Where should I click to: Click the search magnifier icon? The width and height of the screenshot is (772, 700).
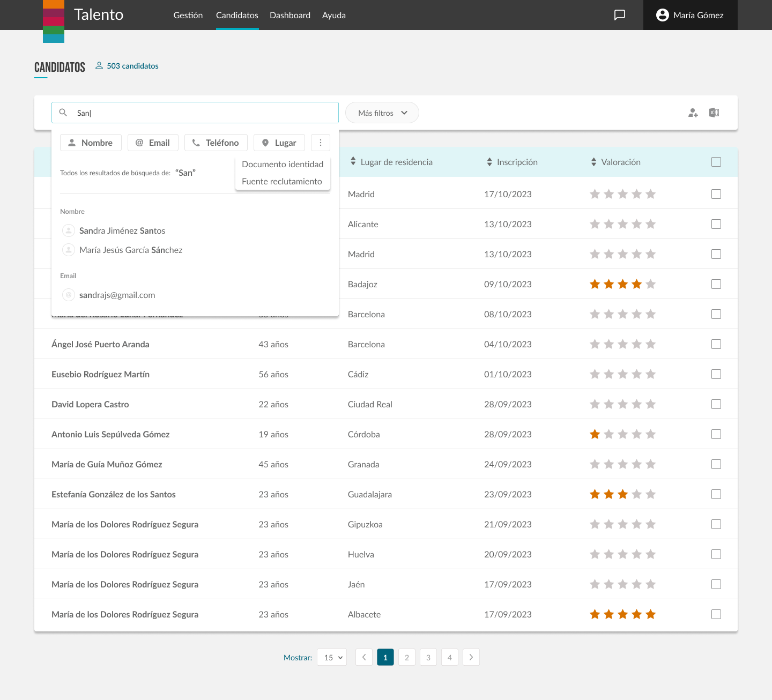[x=63, y=113]
